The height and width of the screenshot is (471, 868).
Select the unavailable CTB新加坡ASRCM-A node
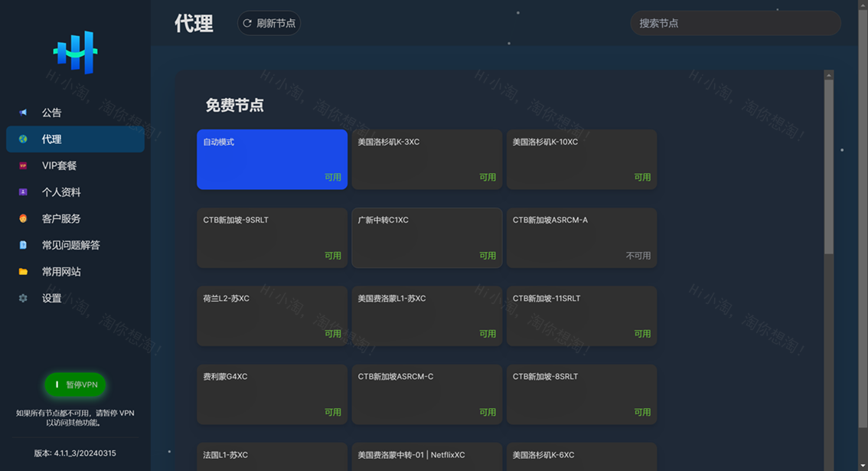(x=581, y=237)
